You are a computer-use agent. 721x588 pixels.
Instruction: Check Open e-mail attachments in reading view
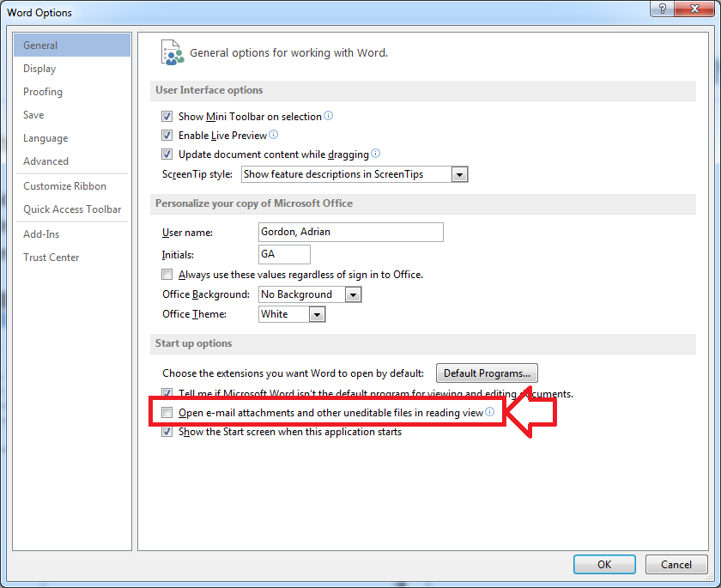(167, 412)
